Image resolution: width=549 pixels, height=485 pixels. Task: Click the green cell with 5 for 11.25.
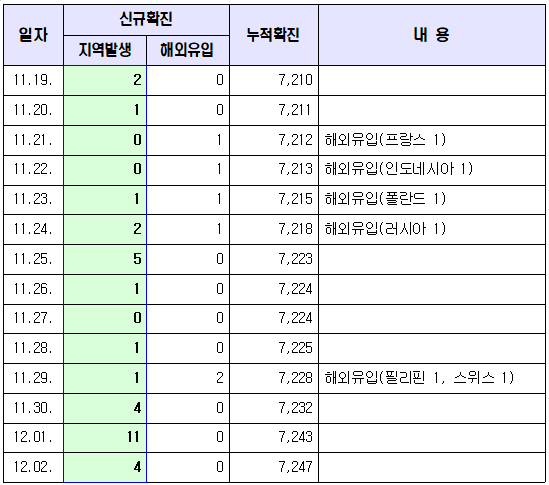coord(105,259)
